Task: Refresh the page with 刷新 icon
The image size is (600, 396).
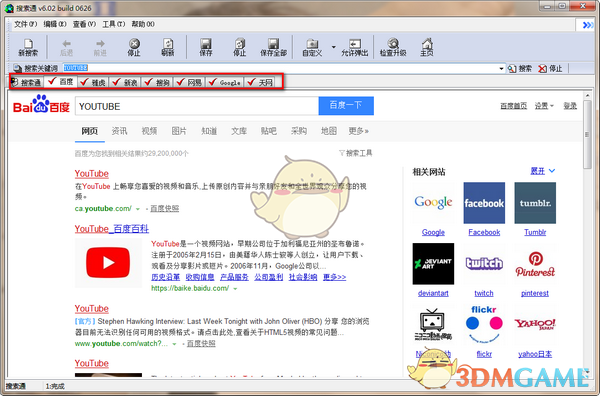Action: 168,47
